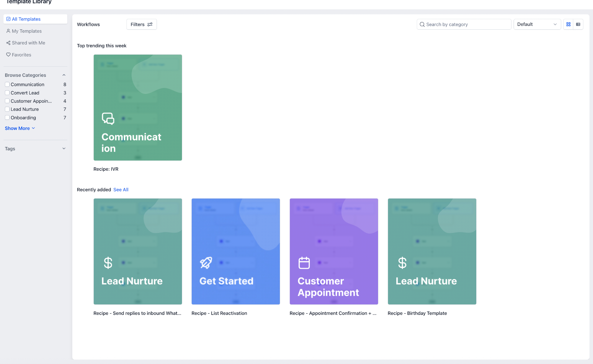Click dollar icon on WhatsApp replies card

click(x=108, y=263)
